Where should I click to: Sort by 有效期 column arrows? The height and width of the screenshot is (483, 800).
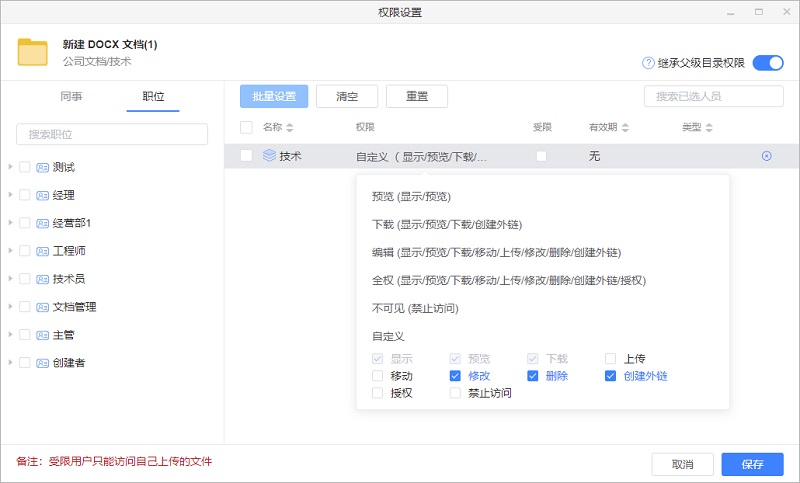625,128
